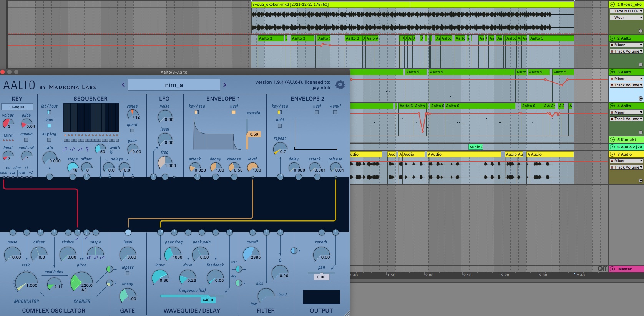
Task: Toggle Envelope 2 x env1 checkbox
Action: click(x=335, y=112)
